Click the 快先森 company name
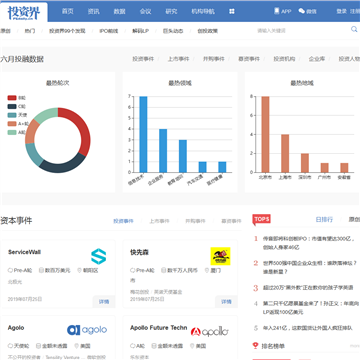Screen dimensions: 360x360 pyautogui.click(x=139, y=253)
